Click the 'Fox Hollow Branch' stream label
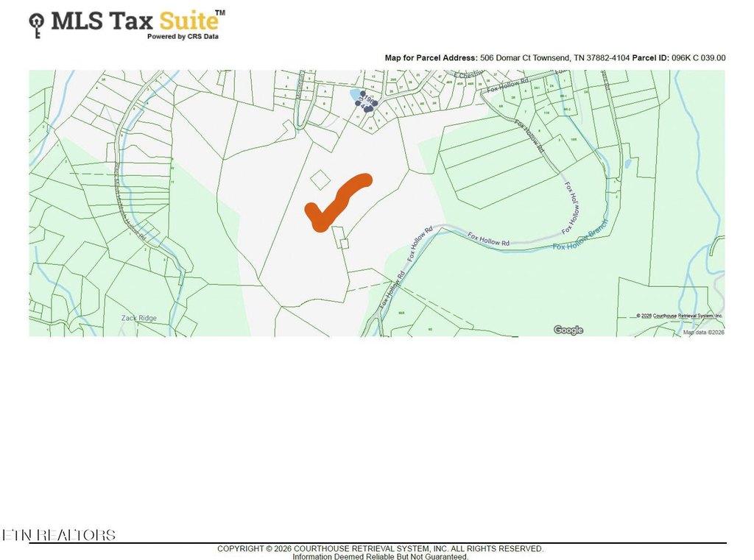The image size is (754, 560). [x=581, y=235]
